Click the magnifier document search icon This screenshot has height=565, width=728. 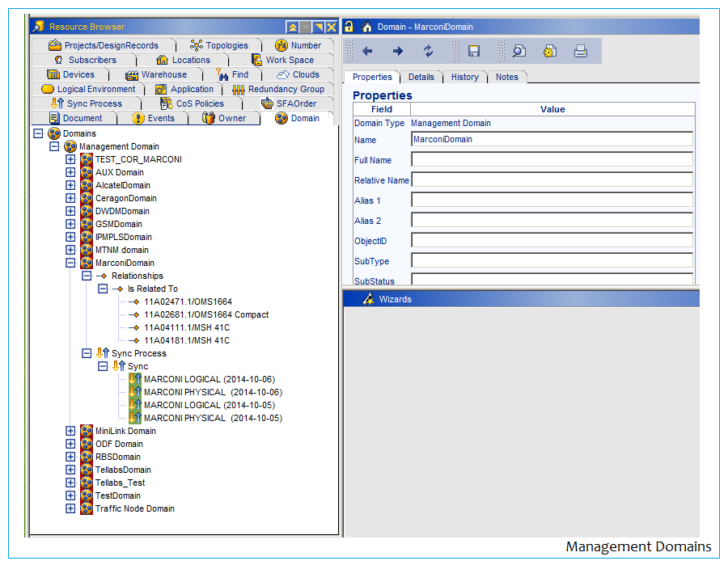pyautogui.click(x=519, y=51)
